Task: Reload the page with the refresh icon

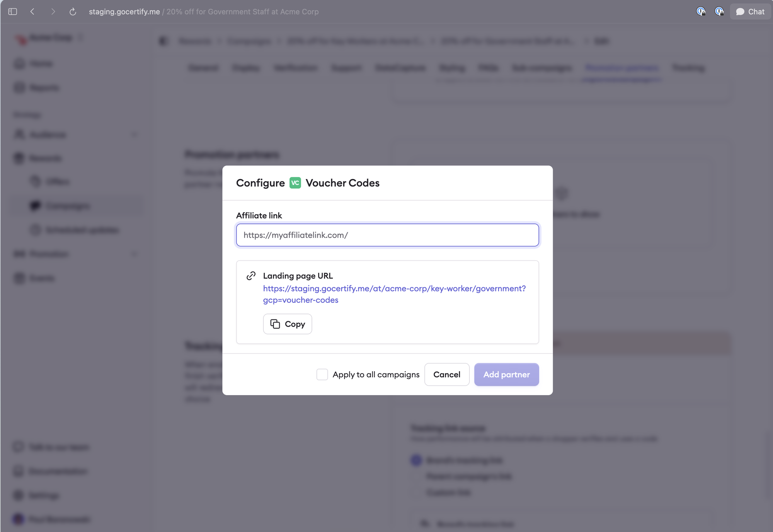Action: [x=73, y=12]
